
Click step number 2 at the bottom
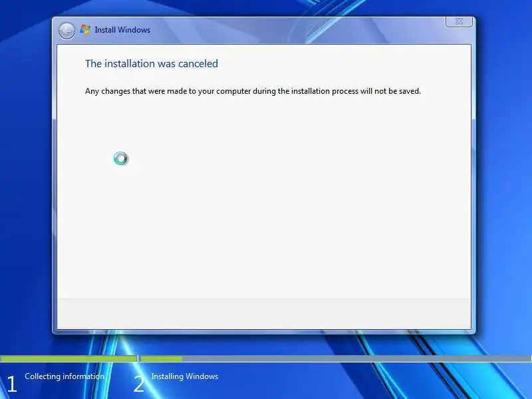(x=139, y=384)
